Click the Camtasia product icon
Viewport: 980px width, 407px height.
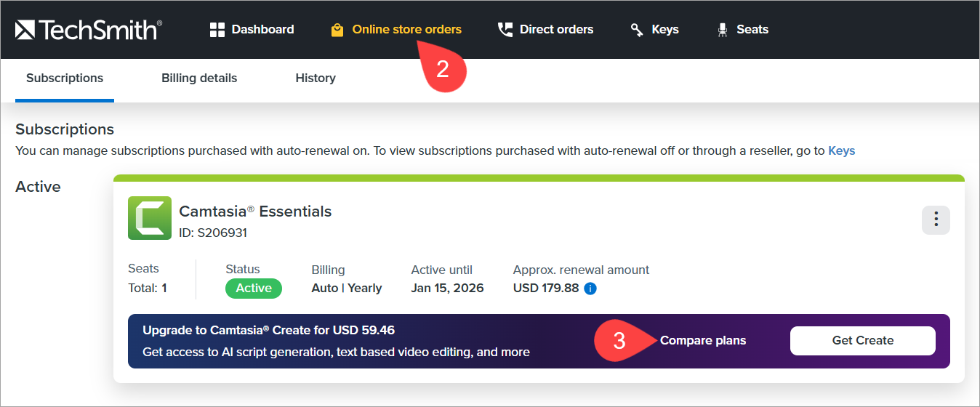click(150, 218)
